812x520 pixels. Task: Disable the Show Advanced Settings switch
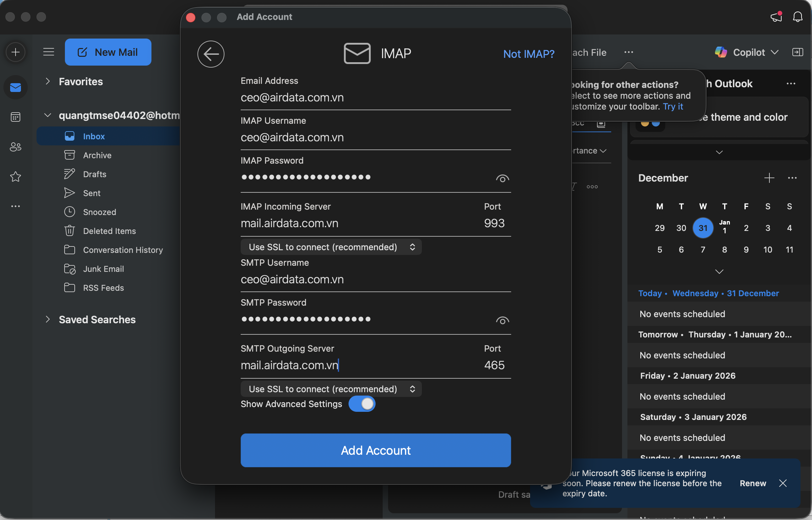tap(362, 404)
